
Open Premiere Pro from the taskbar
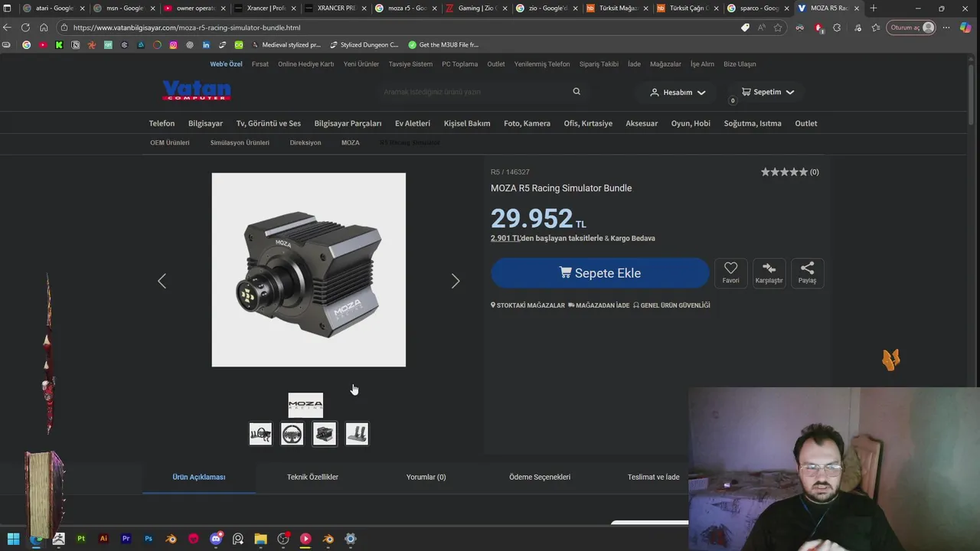126,539
